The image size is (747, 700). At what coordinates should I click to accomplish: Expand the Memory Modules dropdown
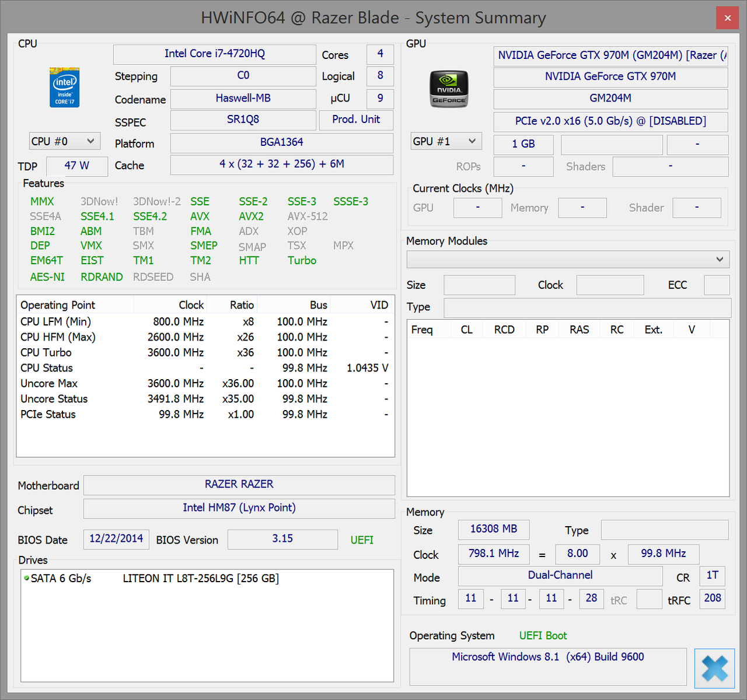(568, 259)
